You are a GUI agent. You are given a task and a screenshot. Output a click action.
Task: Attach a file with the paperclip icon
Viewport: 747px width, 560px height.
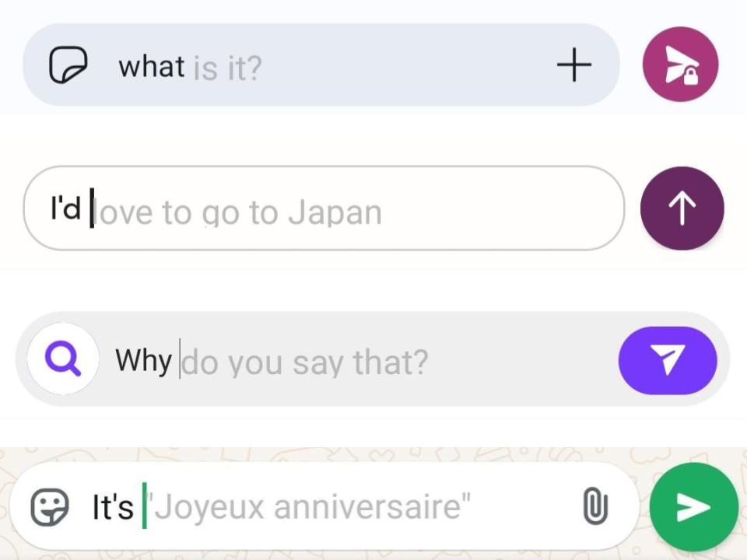pyautogui.click(x=595, y=506)
